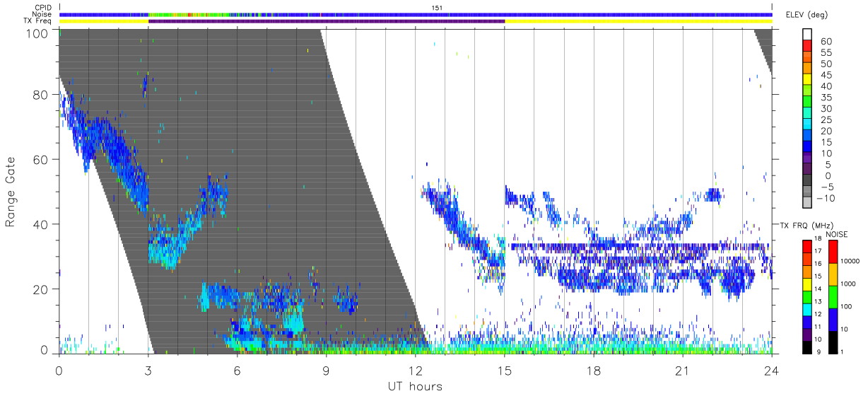Click the red top segment of the NOISE bar
This screenshot has width=868, height=401.
pyautogui.click(x=832, y=252)
